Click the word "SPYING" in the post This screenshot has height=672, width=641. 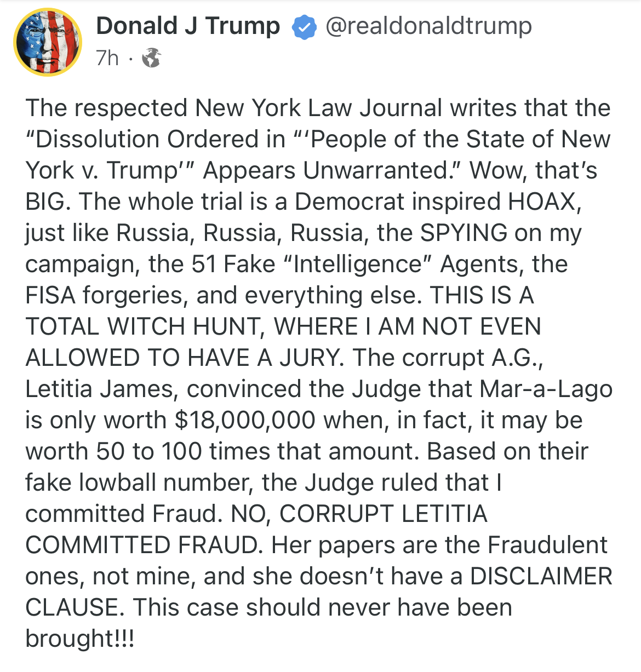pyautogui.click(x=463, y=233)
